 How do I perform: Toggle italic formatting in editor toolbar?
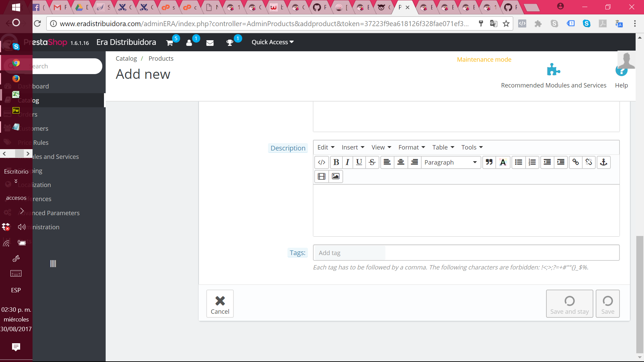tap(347, 162)
